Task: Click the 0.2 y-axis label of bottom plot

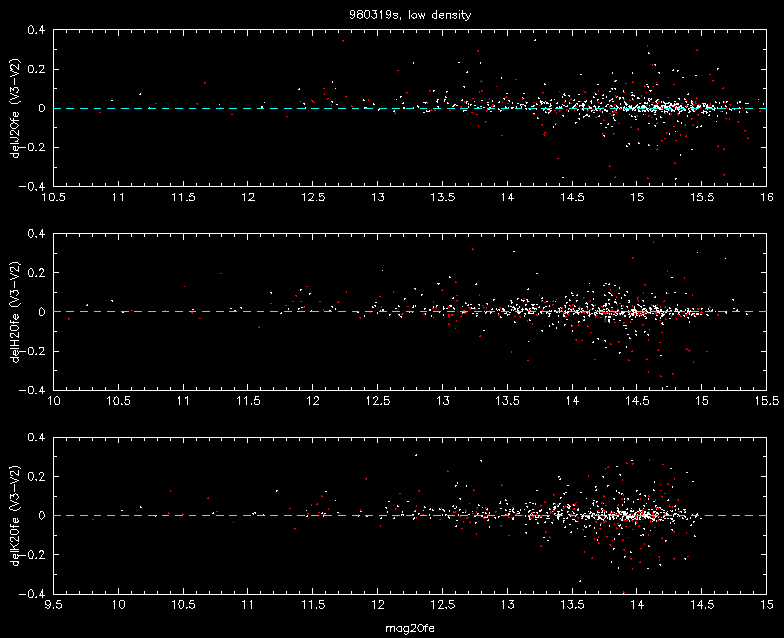Action: click(36, 476)
